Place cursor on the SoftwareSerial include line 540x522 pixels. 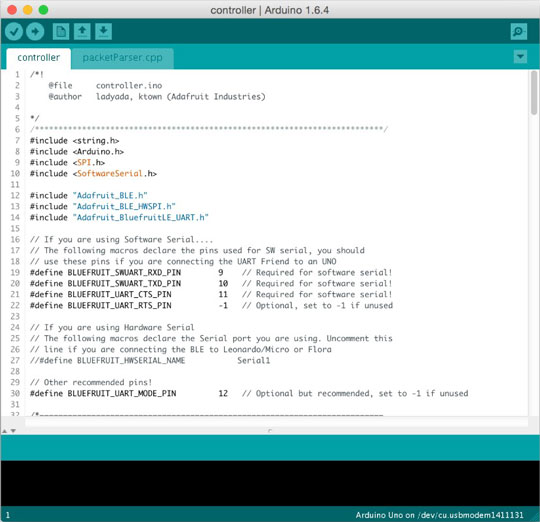click(93, 174)
